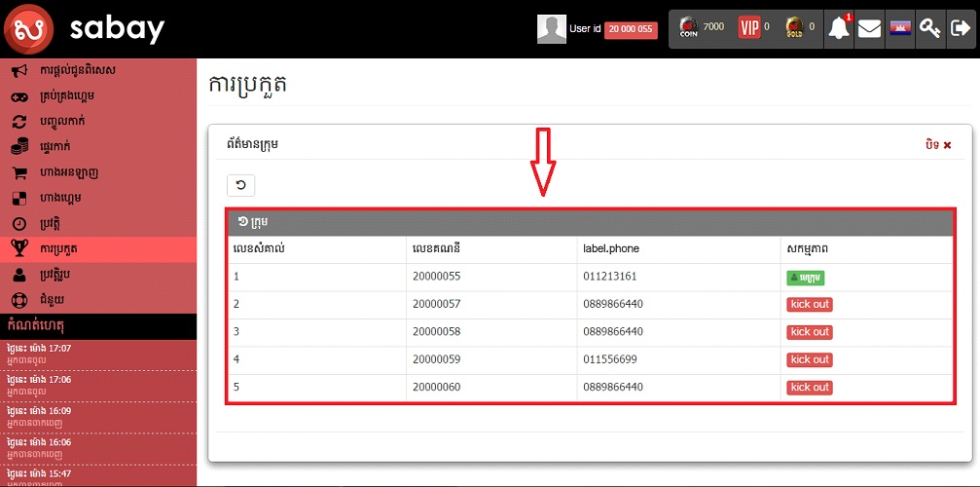This screenshot has height=487, width=980.
Task: Open the notifications bell icon
Action: [x=838, y=29]
